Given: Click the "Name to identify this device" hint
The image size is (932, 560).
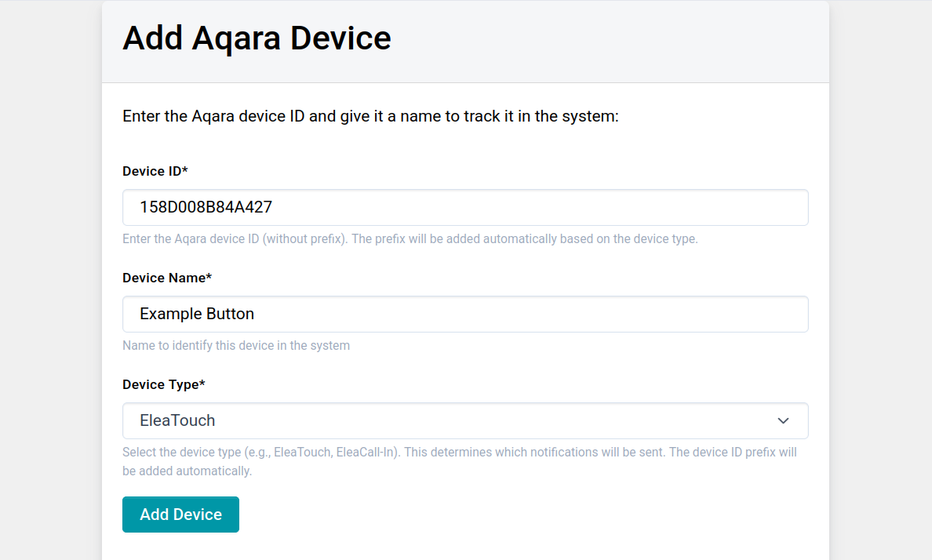Looking at the screenshot, I should click(x=236, y=345).
